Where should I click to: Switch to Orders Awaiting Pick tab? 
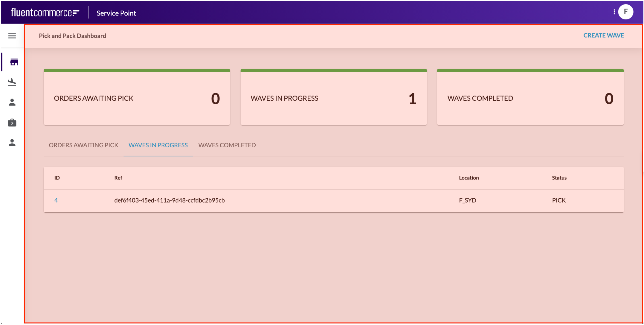click(x=83, y=145)
